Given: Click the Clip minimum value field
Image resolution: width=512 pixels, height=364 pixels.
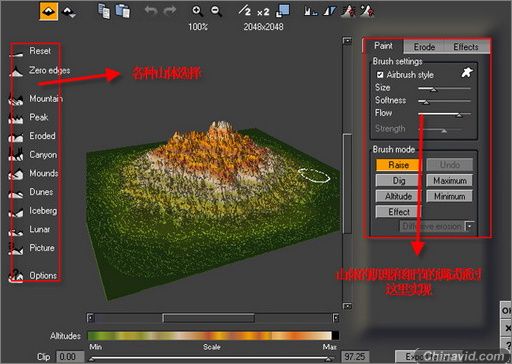Looking at the screenshot, I should [x=70, y=357].
